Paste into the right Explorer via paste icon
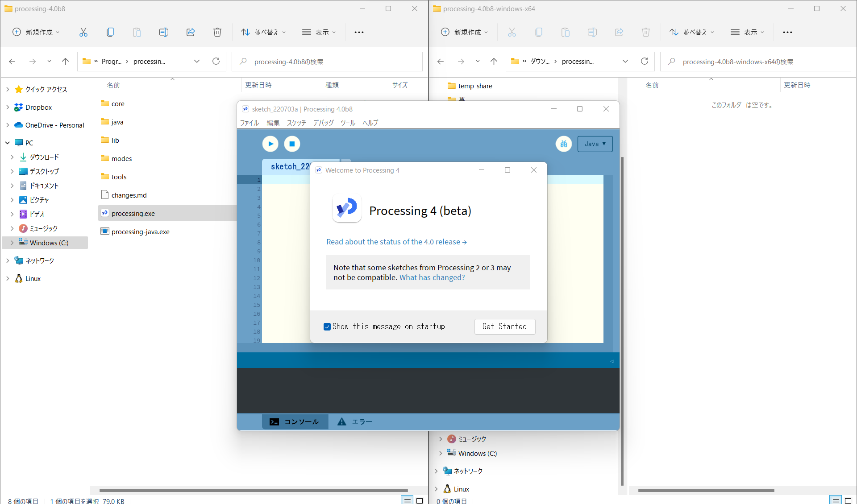Screen dimensions: 857x504 [x=565, y=32]
